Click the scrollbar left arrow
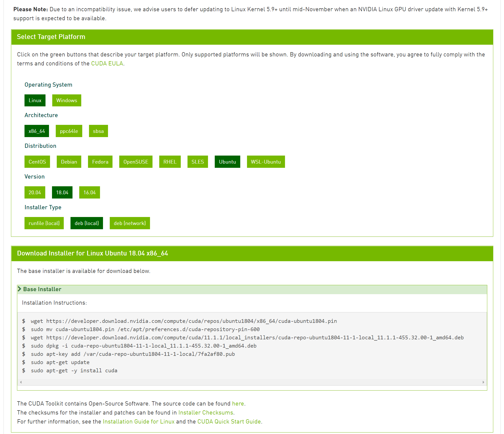Image resolution: width=504 pixels, height=434 pixels. coord(21,382)
